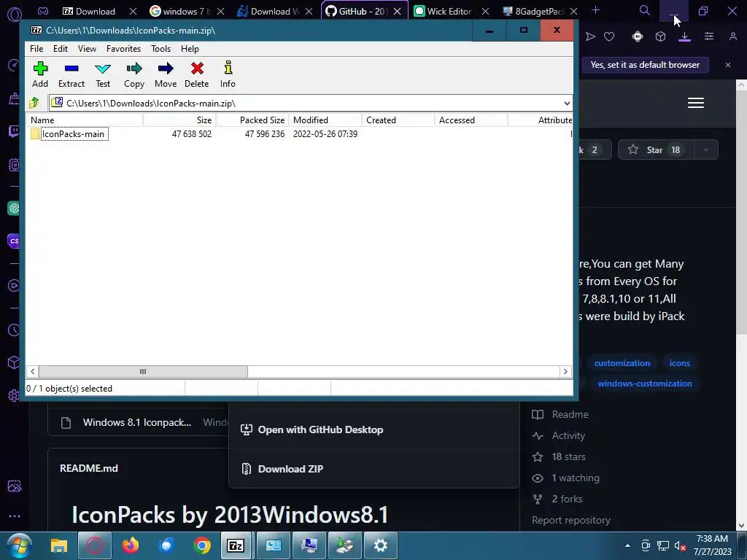Open ChatGPT in the Opera sidebar
This screenshot has height=560, width=747.
tap(15, 208)
